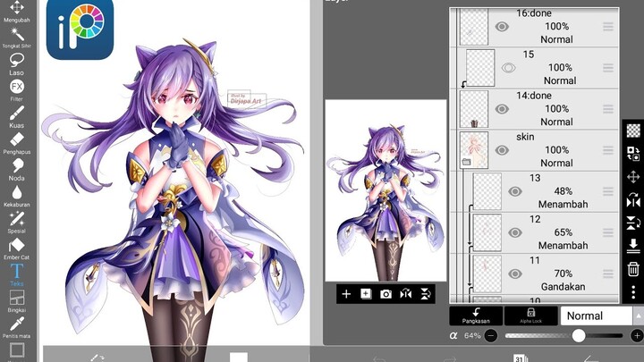The height and width of the screenshot is (362, 644).
Task: Select the Kekaburan blur tool
Action: 16,196
